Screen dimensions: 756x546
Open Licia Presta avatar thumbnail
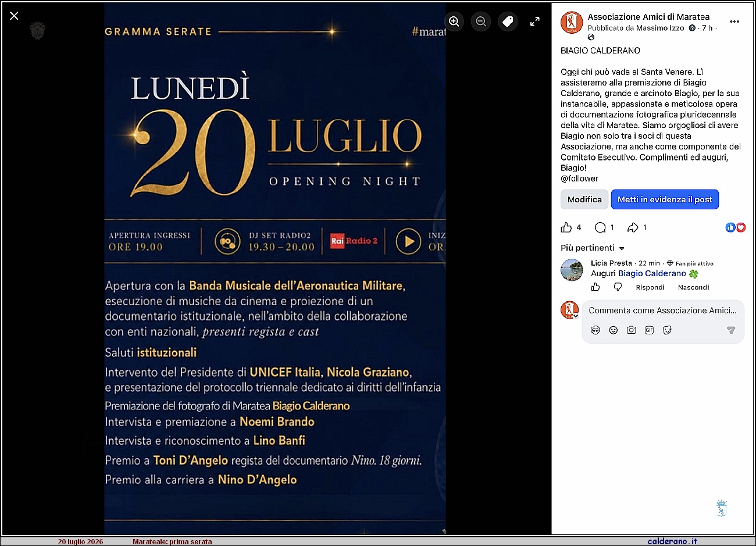coord(572,270)
